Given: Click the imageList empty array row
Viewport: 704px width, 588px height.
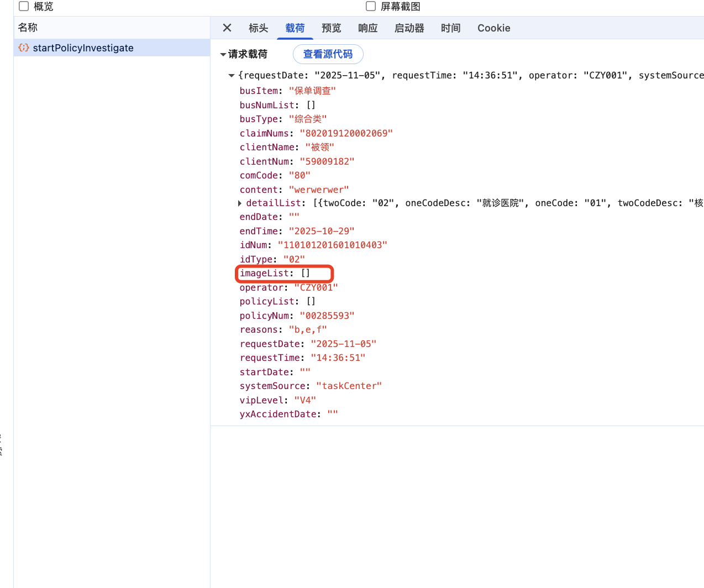Looking at the screenshot, I should pyautogui.click(x=275, y=273).
